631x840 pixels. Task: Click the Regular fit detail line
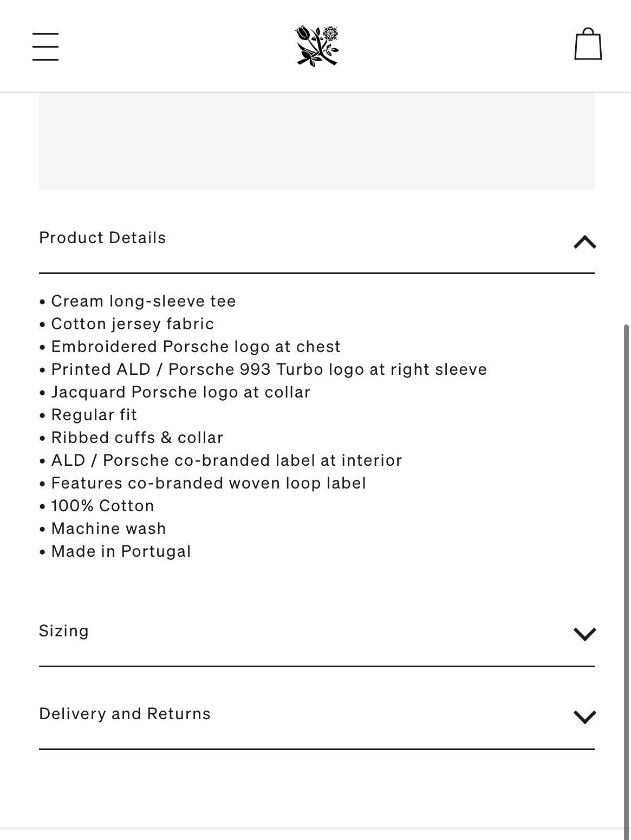88,415
